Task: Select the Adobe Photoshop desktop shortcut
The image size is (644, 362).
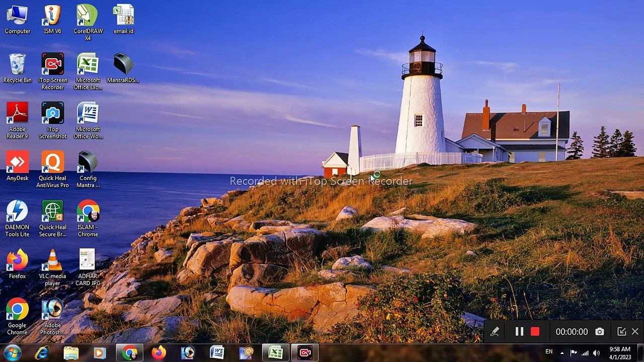Action: pyautogui.click(x=52, y=317)
